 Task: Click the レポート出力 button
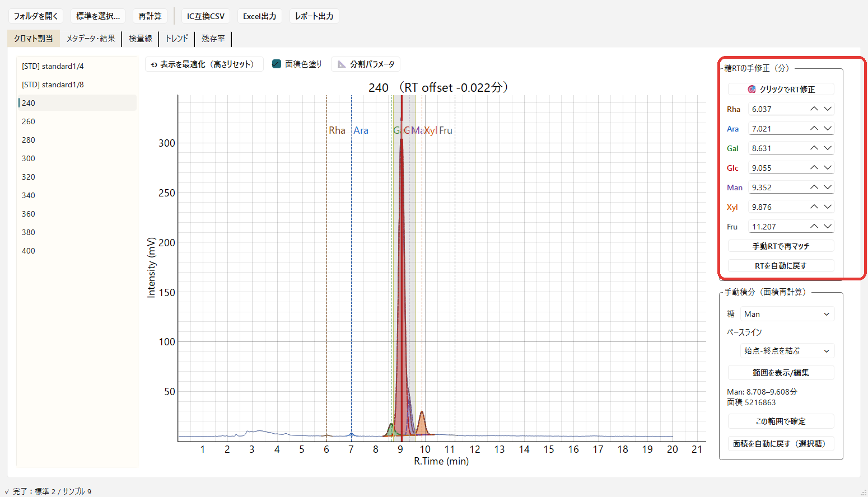[x=314, y=16]
